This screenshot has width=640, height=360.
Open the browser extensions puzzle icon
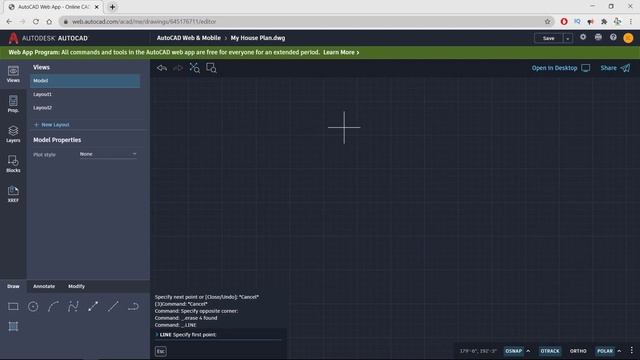coord(604,22)
